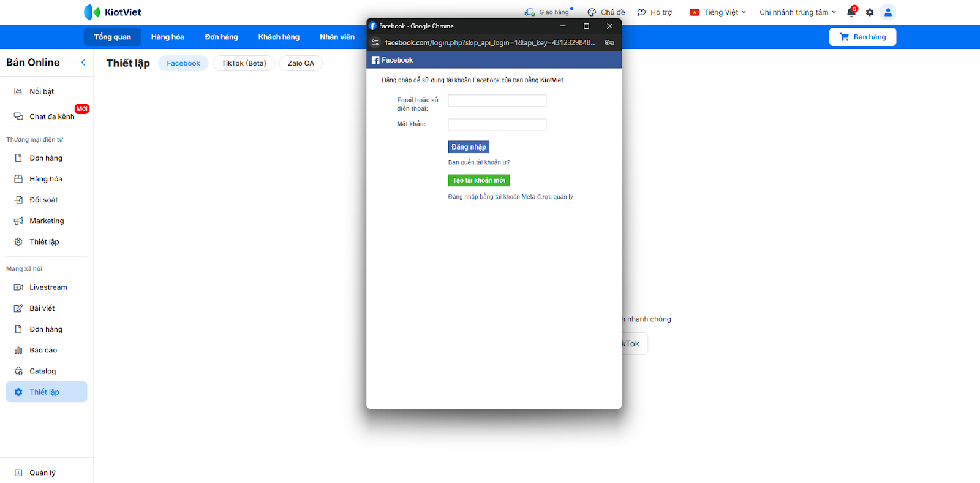Viewport: 980px width, 483px height.
Task: Switch to the Zalo OA tab
Action: pyautogui.click(x=301, y=63)
